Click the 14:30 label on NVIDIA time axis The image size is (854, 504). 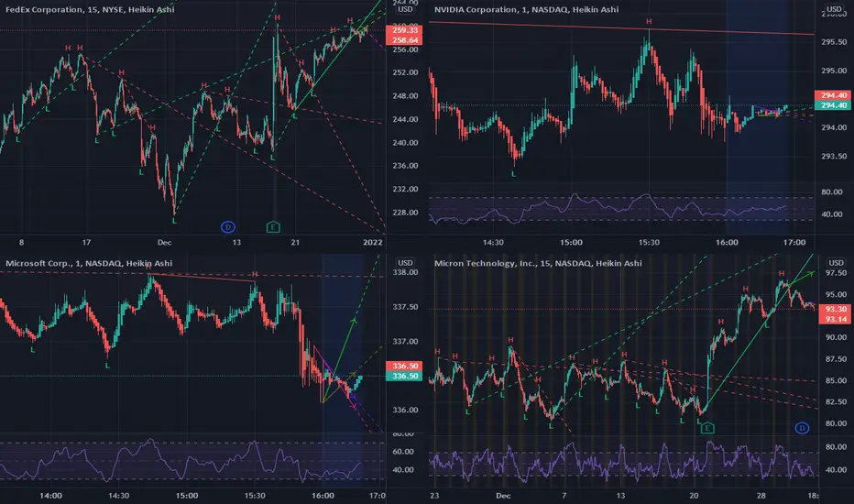pyautogui.click(x=493, y=243)
